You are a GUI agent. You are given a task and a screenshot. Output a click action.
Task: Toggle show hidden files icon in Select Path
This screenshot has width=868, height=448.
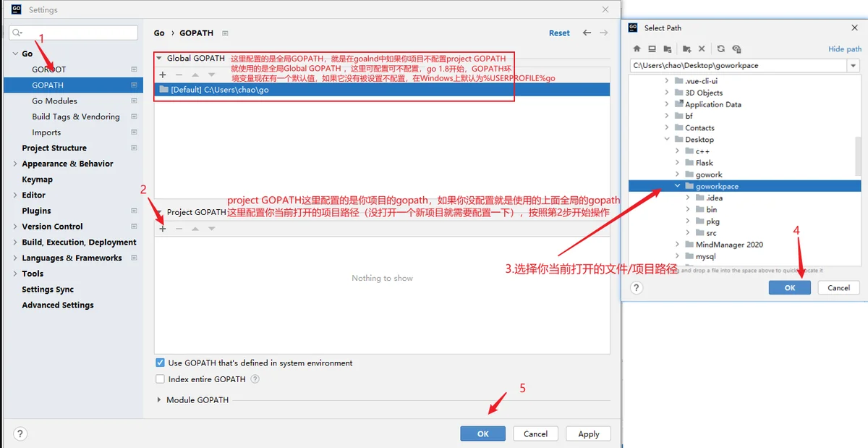736,49
